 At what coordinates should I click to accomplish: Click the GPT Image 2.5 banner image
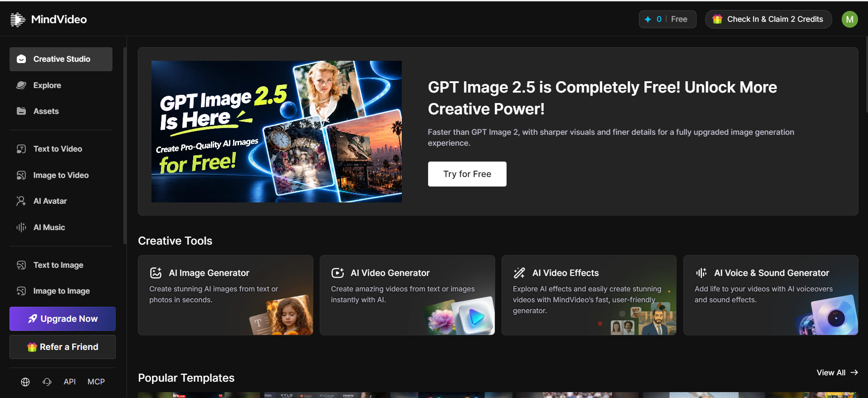point(277,132)
